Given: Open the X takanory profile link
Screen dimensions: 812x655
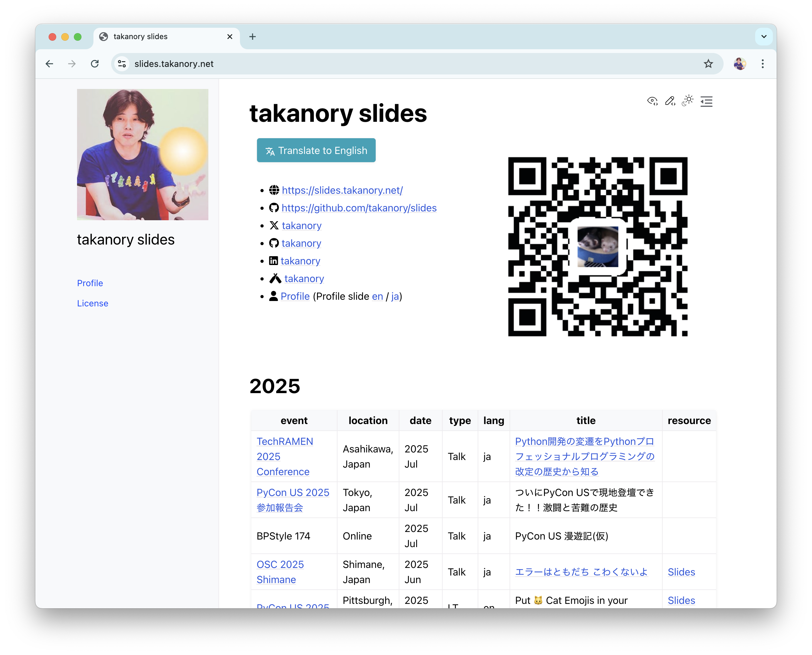Looking at the screenshot, I should coord(301,226).
